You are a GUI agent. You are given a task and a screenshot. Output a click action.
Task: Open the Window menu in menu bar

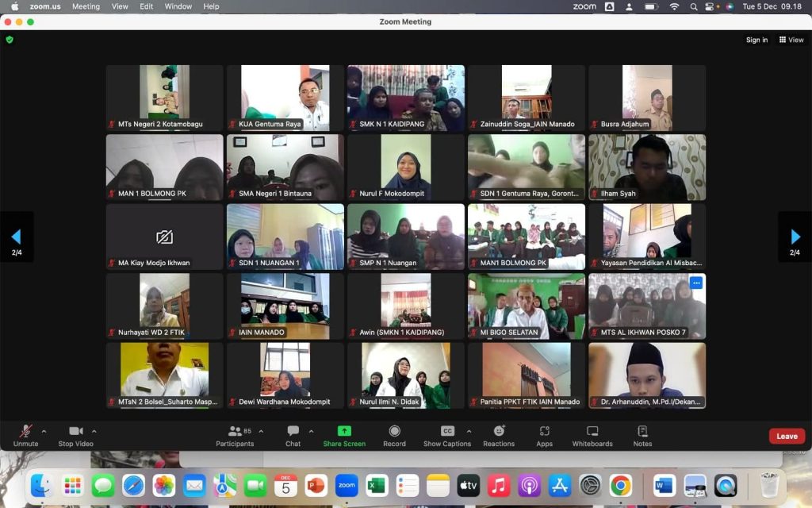tap(178, 6)
